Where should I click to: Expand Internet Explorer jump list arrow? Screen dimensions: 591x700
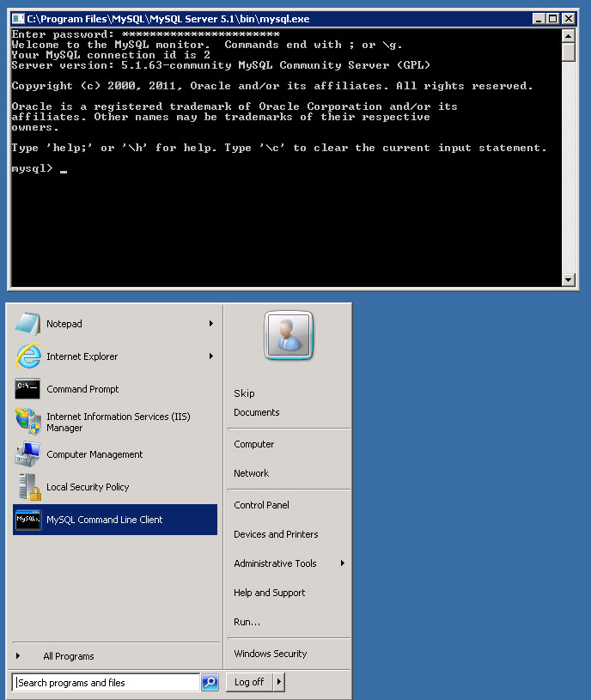tap(211, 356)
